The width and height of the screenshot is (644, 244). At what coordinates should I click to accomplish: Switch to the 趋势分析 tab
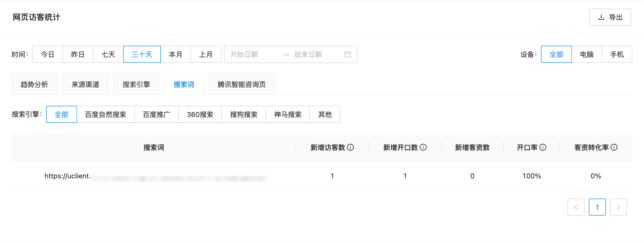35,84
